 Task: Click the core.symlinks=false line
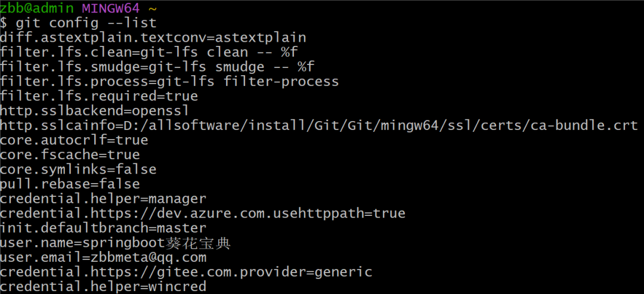point(78,169)
